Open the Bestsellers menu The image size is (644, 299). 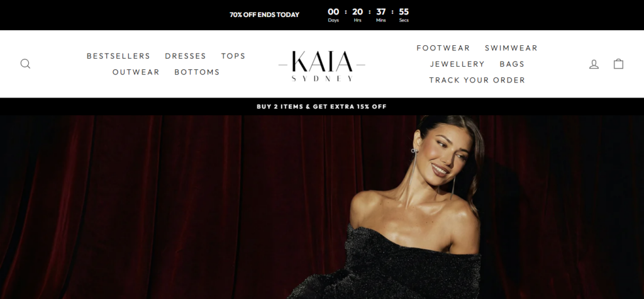pyautogui.click(x=118, y=56)
